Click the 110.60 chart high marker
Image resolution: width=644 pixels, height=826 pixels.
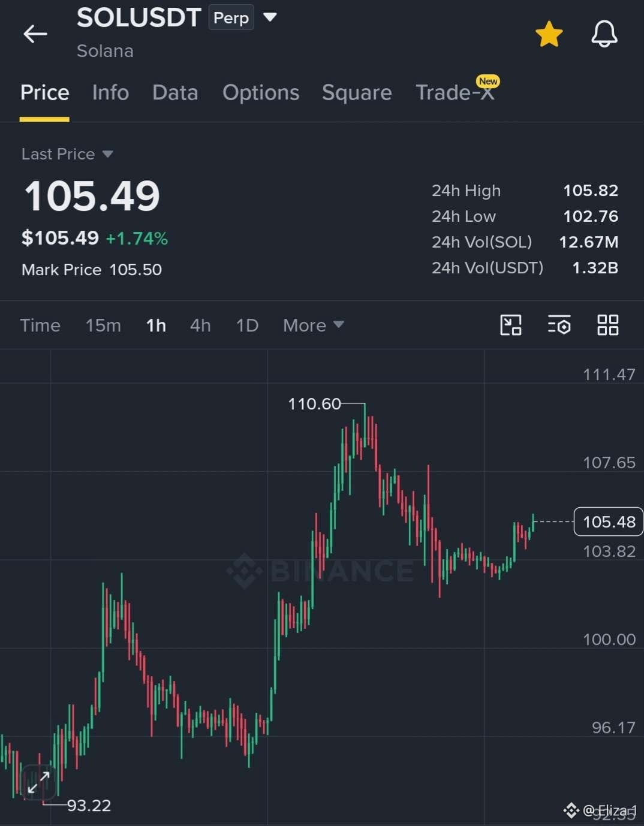pyautogui.click(x=314, y=404)
